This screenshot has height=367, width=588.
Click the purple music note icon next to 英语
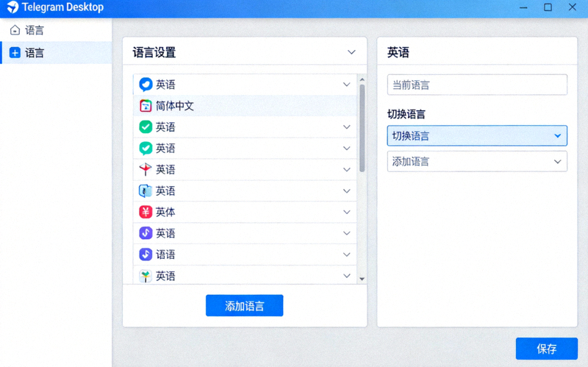[146, 233]
